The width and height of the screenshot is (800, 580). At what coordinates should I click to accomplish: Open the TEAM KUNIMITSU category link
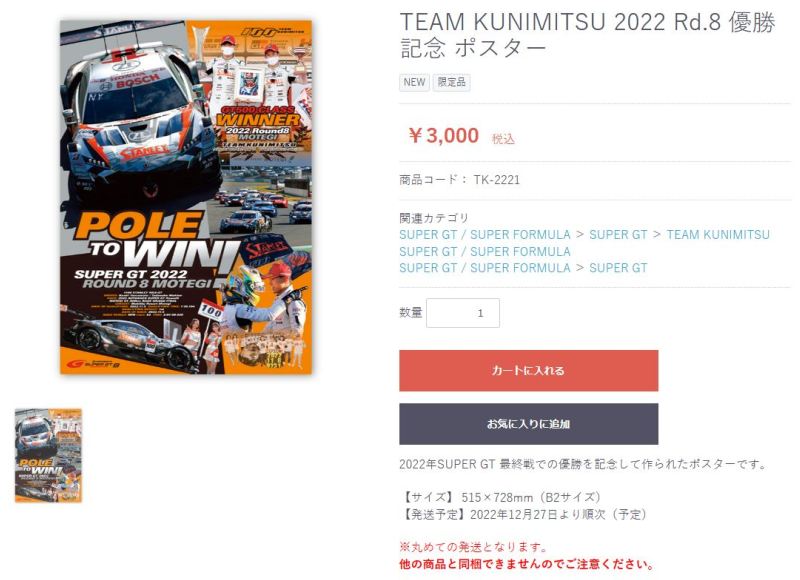[718, 235]
